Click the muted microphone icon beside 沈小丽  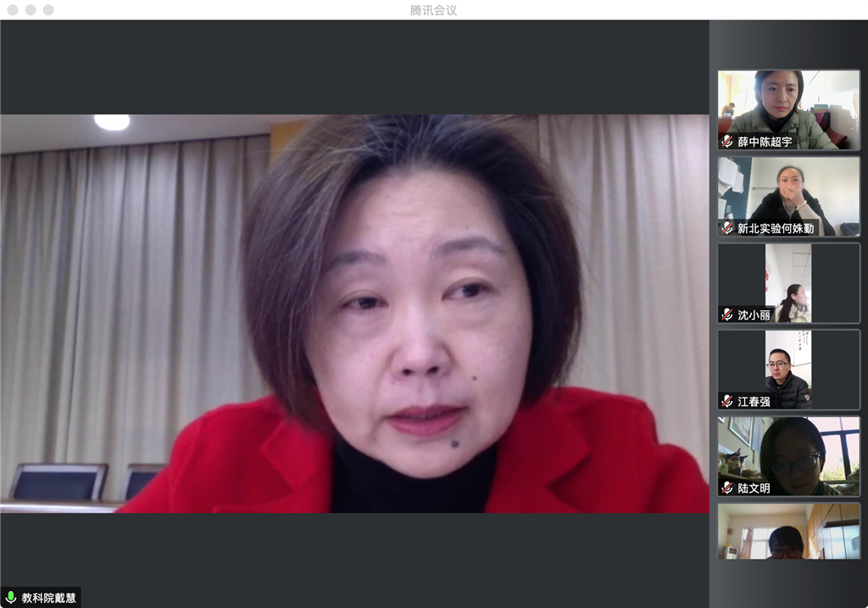[727, 315]
